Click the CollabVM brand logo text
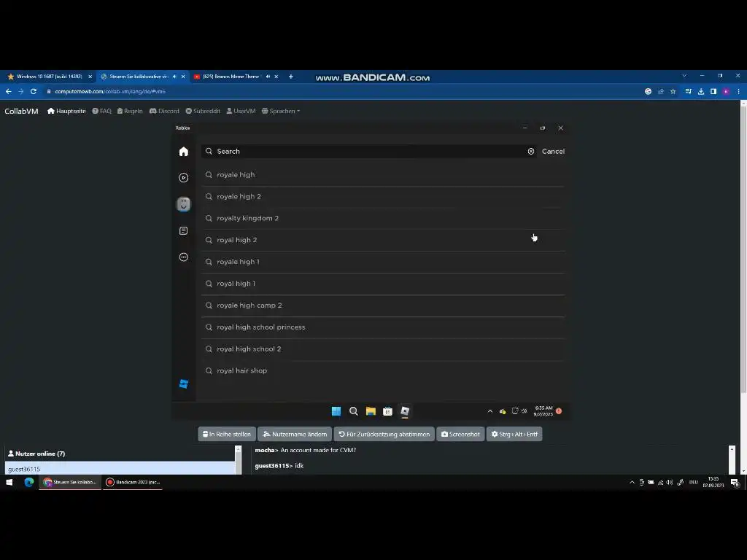This screenshot has width=747, height=560. point(21,111)
